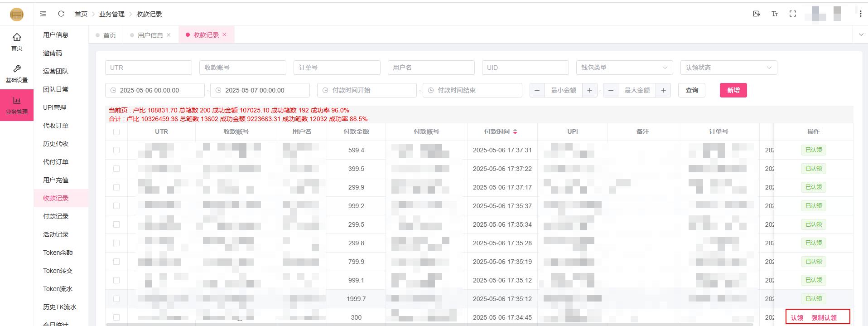The height and width of the screenshot is (326, 868).
Task: Open 付款记录 in the side menu
Action: click(x=56, y=216)
